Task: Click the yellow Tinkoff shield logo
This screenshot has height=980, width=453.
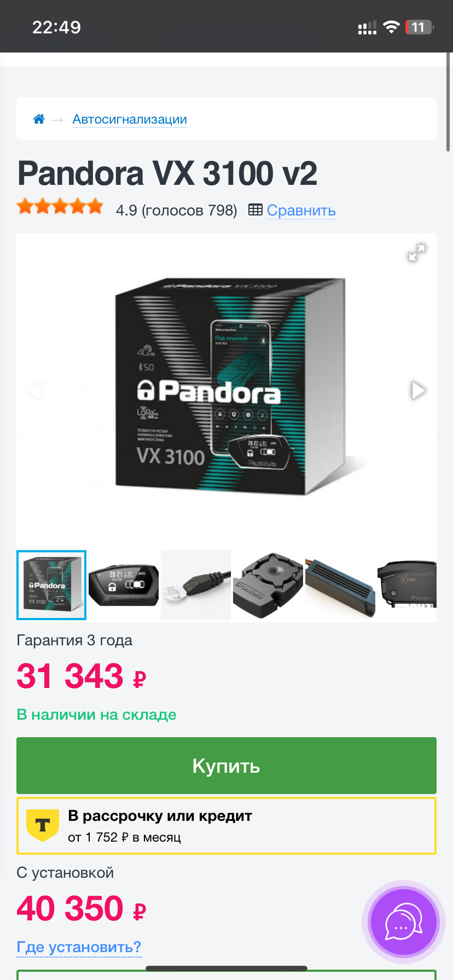Action: [x=43, y=825]
